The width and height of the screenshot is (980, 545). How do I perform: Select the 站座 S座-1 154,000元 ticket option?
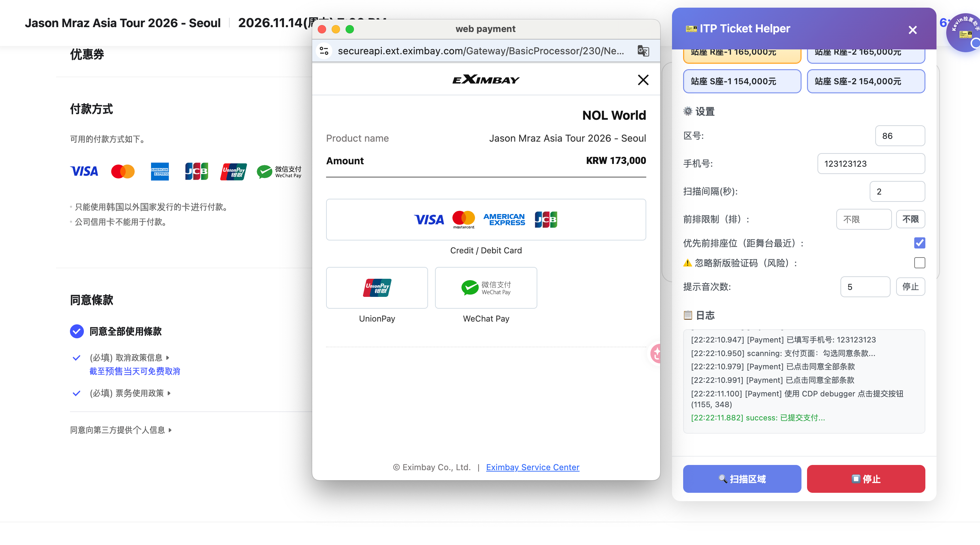[742, 81]
